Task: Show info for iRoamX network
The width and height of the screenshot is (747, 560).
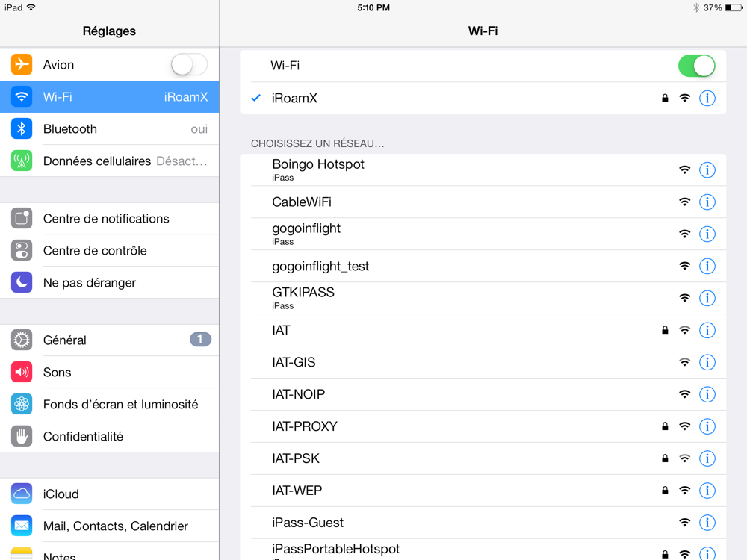Action: point(707,99)
